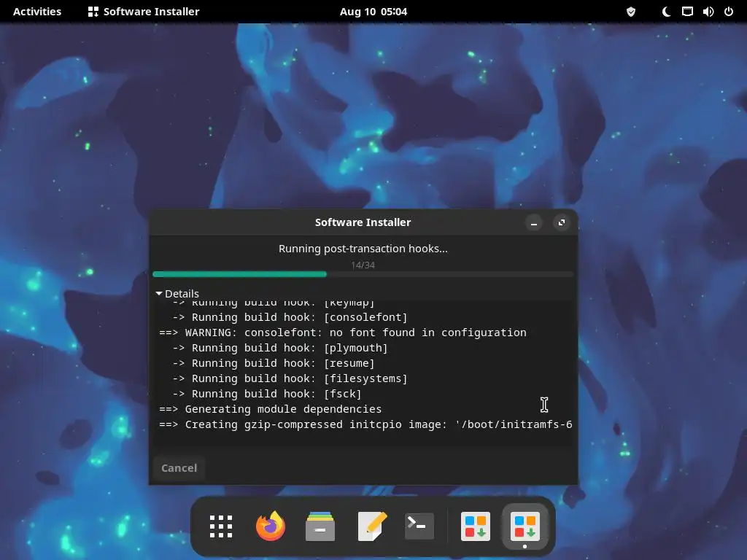Open the Text Editor from the dock
747x560 pixels.
click(x=372, y=526)
